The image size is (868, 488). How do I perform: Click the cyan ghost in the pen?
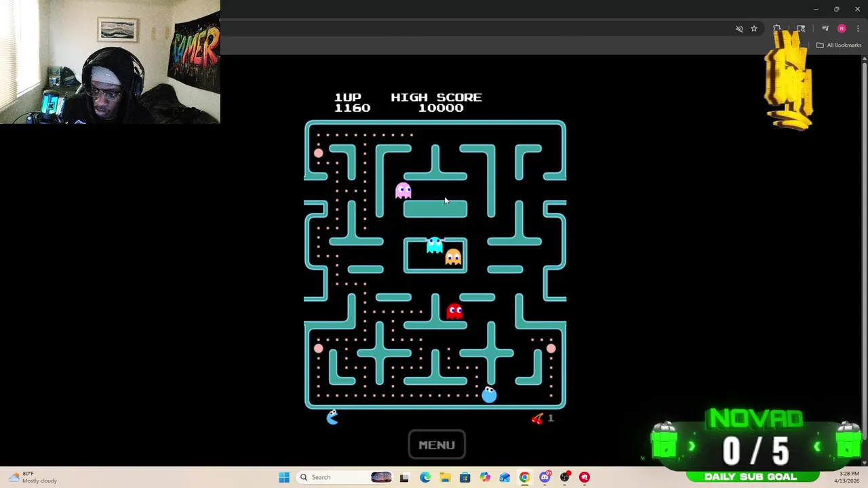[x=435, y=245]
